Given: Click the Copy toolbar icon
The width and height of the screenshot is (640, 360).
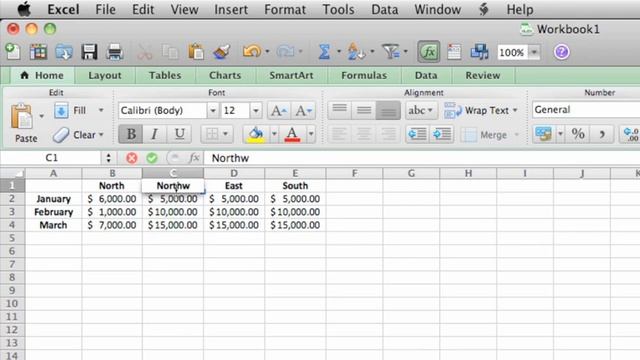Looking at the screenshot, I should pos(170,52).
